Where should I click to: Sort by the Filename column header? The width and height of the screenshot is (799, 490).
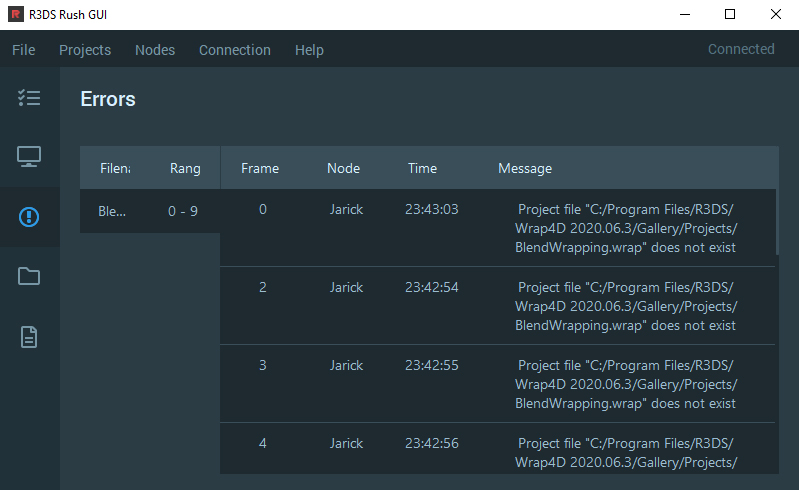(115, 168)
